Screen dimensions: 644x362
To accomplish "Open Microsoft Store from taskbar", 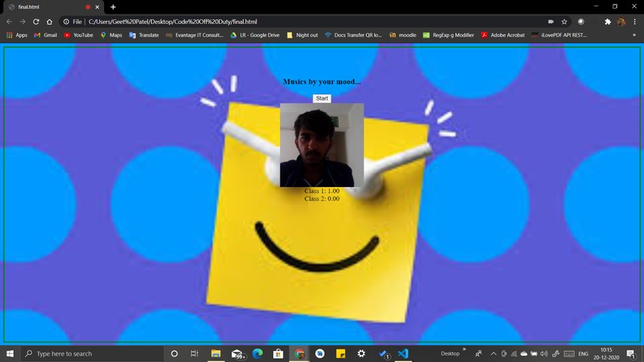I will [x=278, y=354].
